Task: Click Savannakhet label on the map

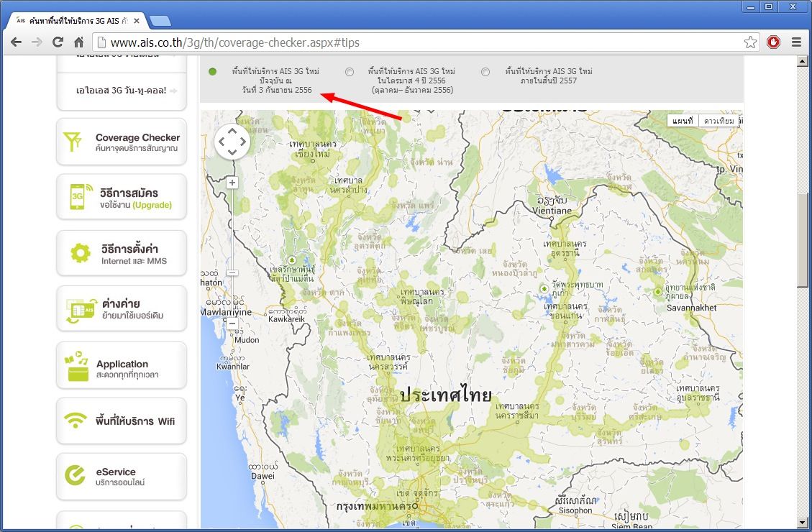Action: point(691,308)
